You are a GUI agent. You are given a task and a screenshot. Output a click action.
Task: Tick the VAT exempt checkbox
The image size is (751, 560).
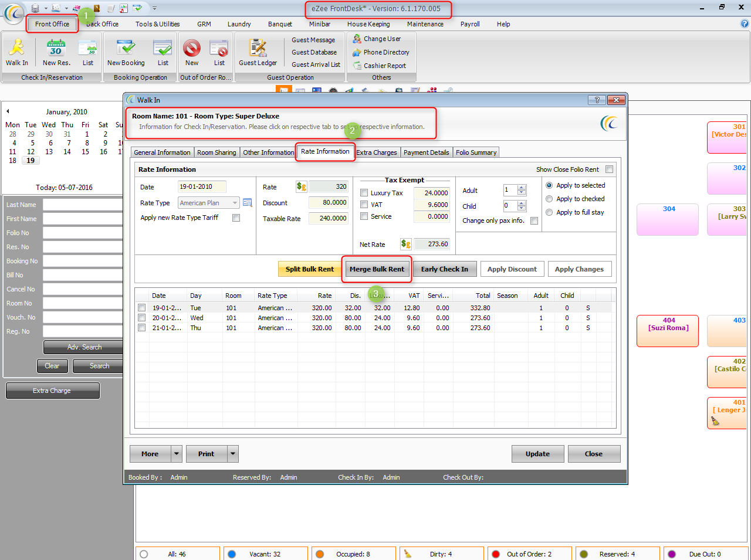pos(364,205)
